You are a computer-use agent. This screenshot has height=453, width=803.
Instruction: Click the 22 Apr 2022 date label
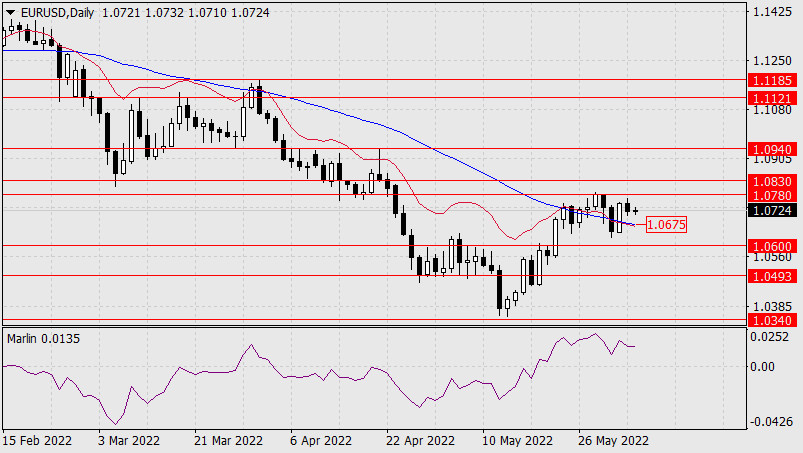420,440
